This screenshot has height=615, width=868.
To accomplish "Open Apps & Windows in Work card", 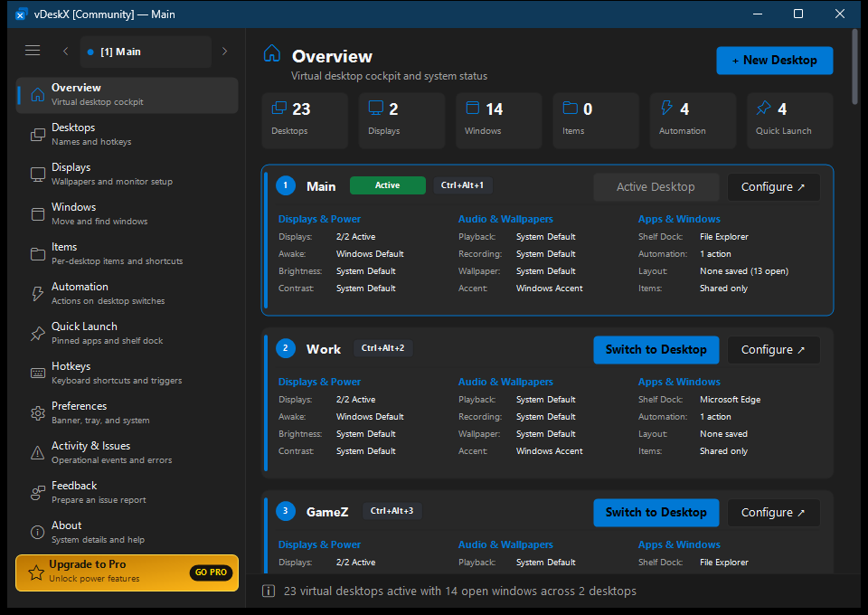I will [679, 382].
